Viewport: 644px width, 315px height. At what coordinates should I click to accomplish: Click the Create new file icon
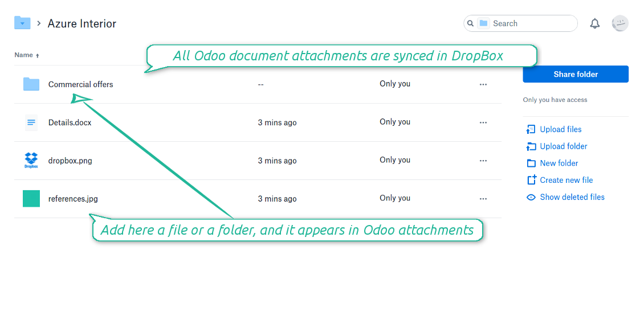[x=532, y=180]
